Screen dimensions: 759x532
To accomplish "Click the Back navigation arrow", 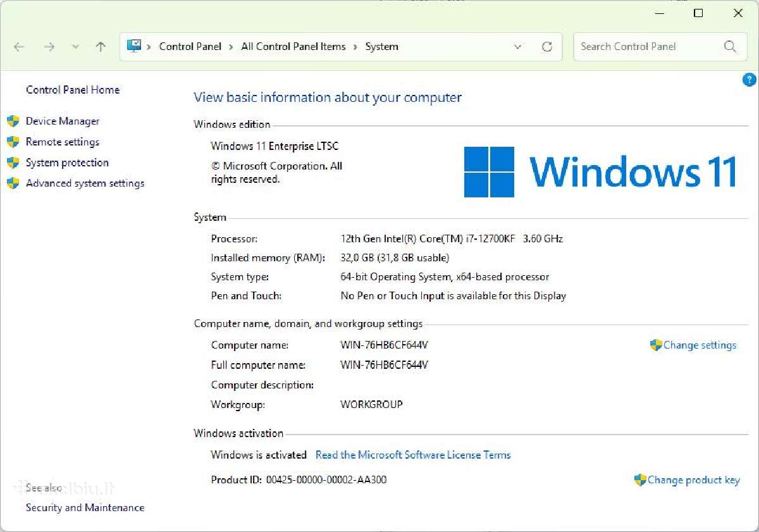I will coord(19,47).
